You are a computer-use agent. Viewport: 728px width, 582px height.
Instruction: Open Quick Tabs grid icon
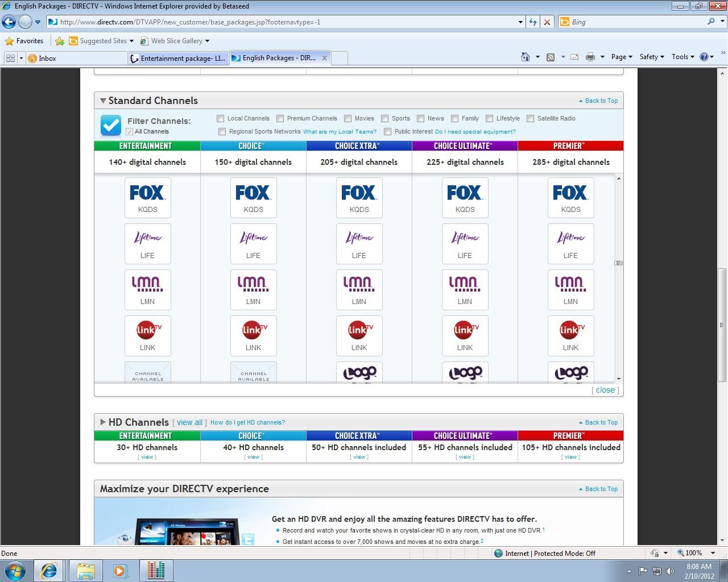click(x=10, y=58)
